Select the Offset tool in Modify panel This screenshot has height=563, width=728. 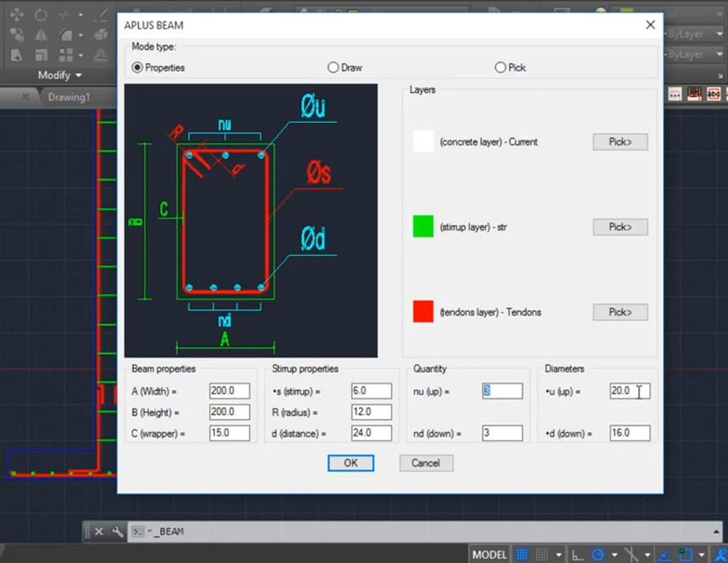[x=101, y=55]
